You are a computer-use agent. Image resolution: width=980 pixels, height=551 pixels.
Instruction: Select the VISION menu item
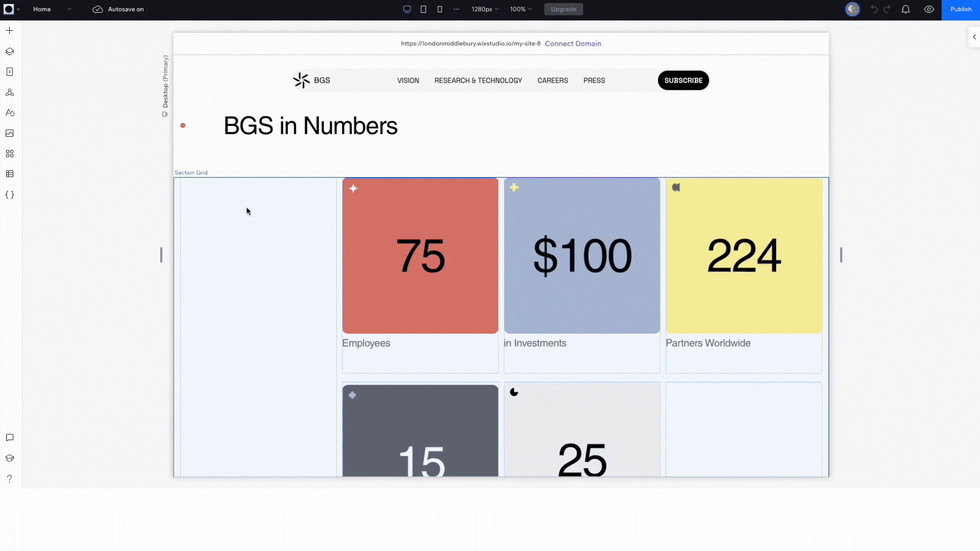408,81
